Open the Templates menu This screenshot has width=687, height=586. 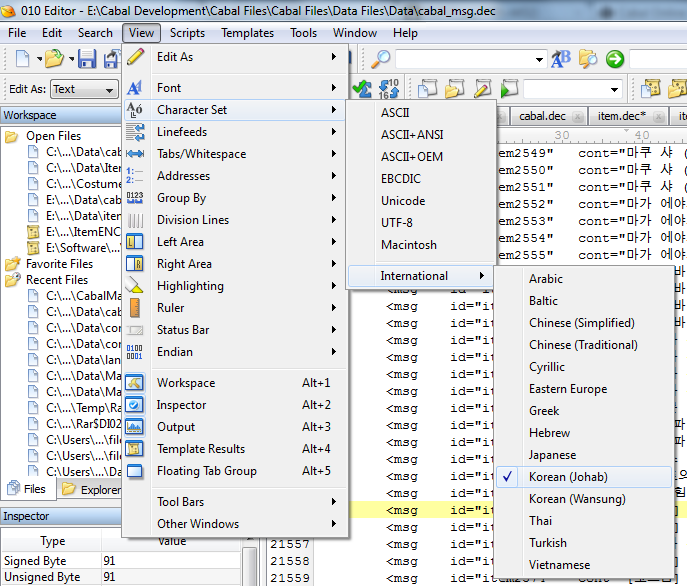(x=247, y=33)
